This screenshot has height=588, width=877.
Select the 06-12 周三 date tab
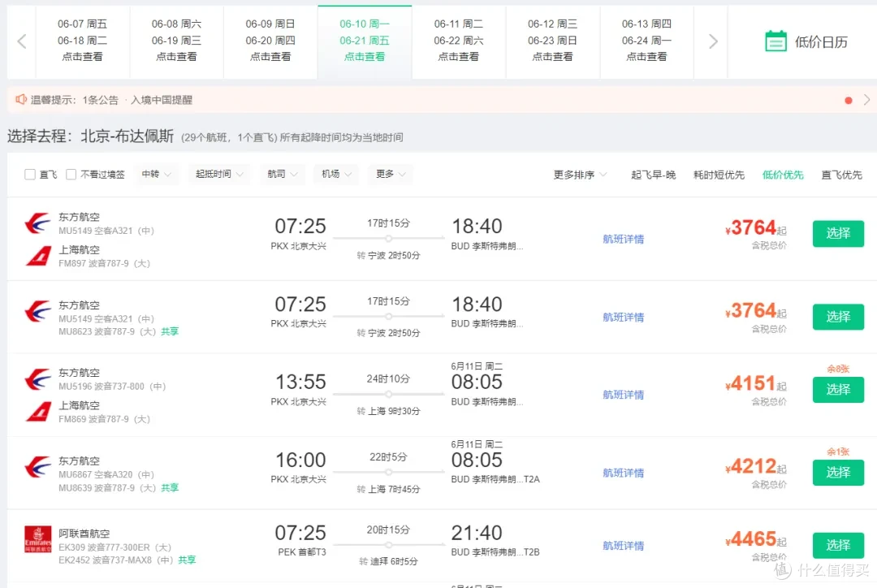coord(553,41)
